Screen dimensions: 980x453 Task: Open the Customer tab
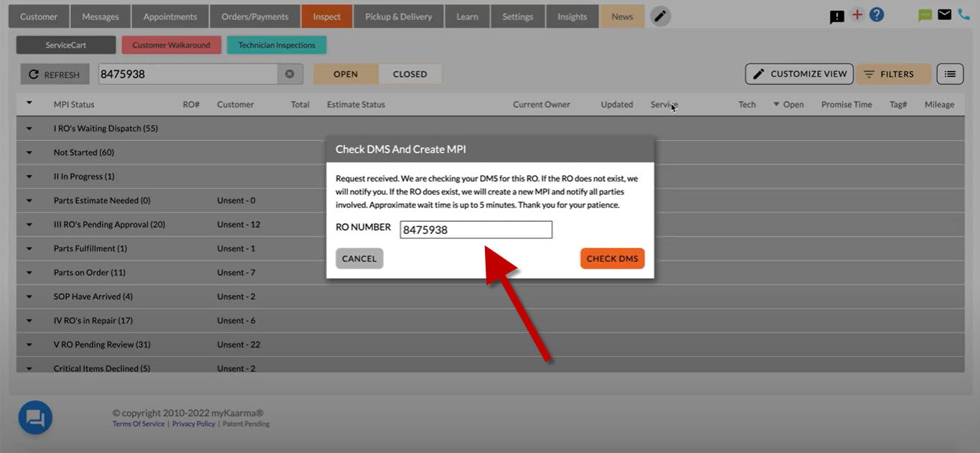click(x=39, y=17)
